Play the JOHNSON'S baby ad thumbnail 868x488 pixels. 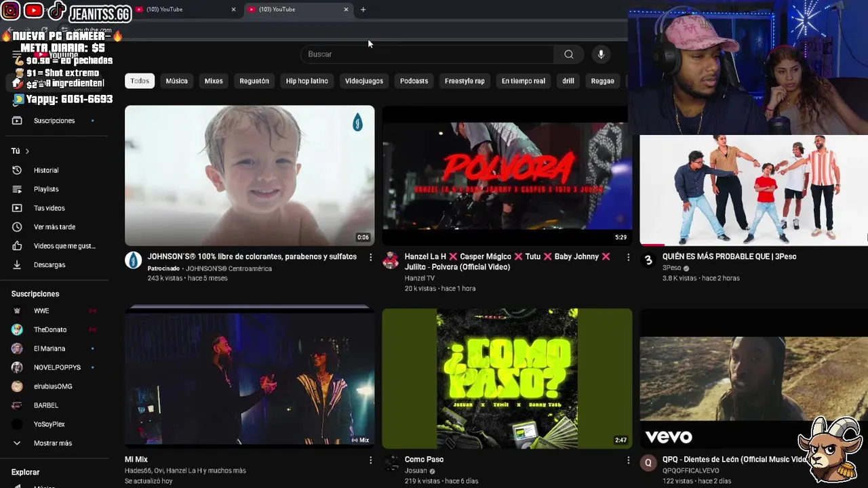pos(250,175)
